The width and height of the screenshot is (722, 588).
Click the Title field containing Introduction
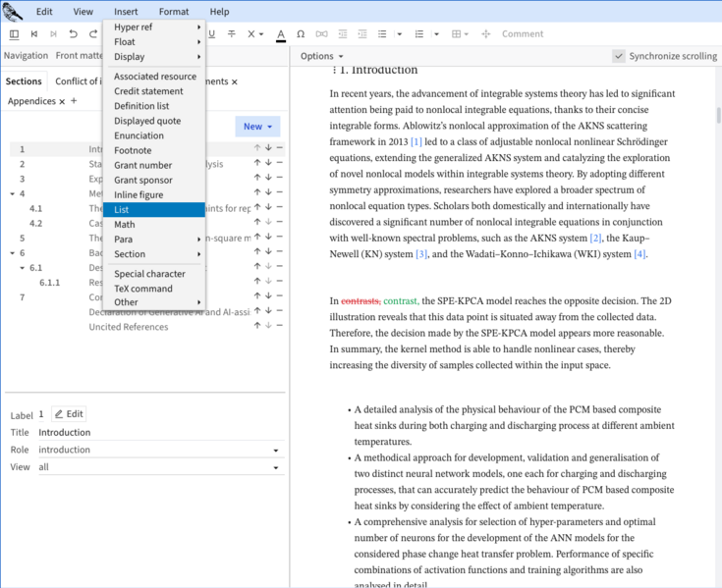161,433
